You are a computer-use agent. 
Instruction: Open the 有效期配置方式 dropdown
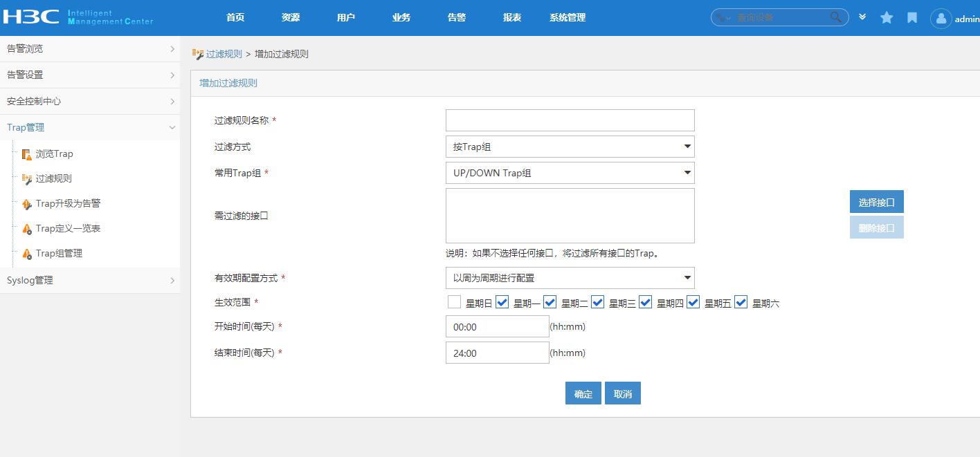(570, 278)
